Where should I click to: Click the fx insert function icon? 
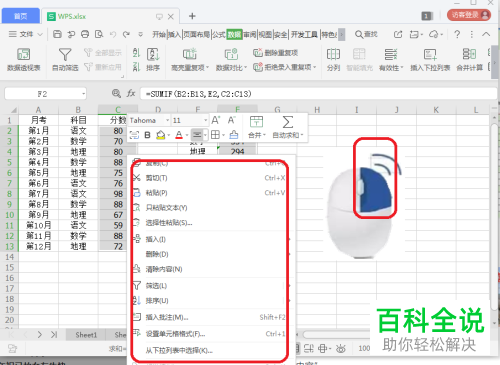point(131,94)
